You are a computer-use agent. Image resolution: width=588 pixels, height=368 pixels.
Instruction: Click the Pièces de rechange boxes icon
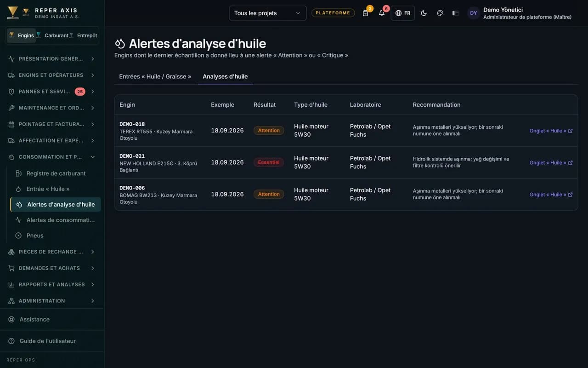(11, 252)
